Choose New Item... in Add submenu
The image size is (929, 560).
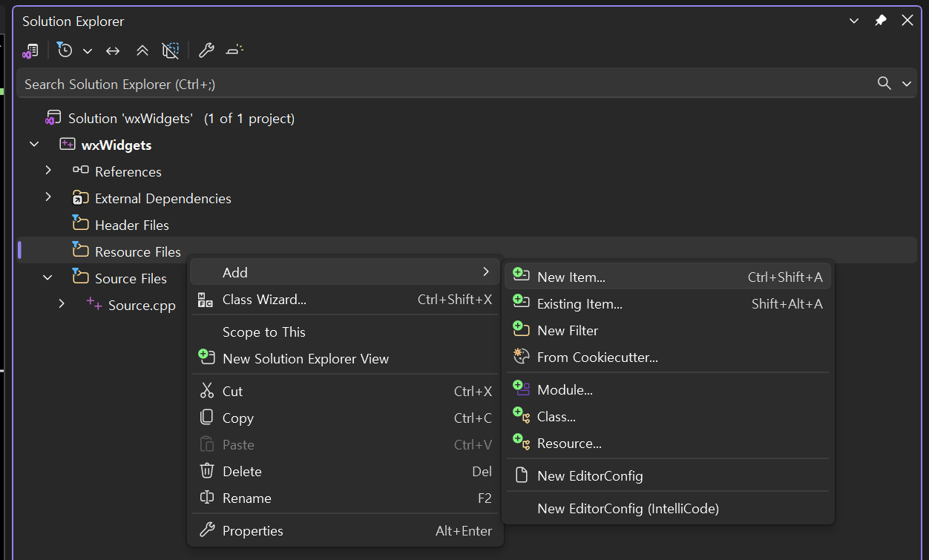[x=668, y=277]
